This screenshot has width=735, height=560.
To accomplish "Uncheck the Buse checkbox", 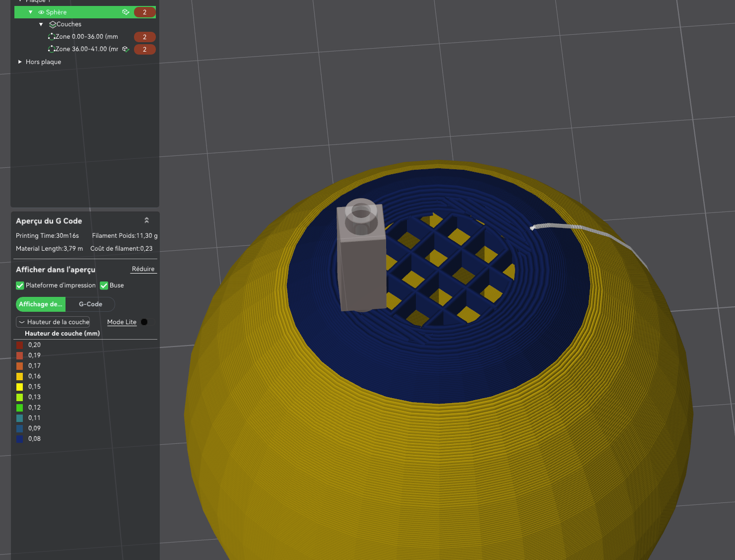I will pyautogui.click(x=104, y=285).
